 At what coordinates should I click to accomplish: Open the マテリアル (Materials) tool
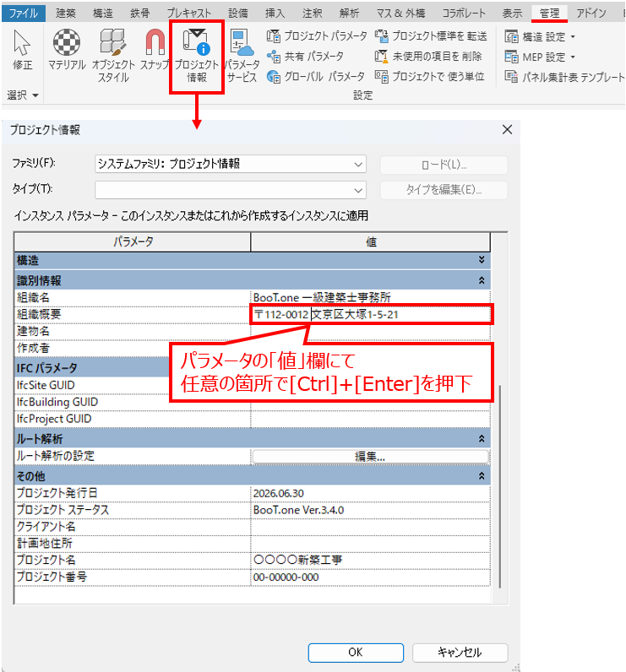[67, 49]
